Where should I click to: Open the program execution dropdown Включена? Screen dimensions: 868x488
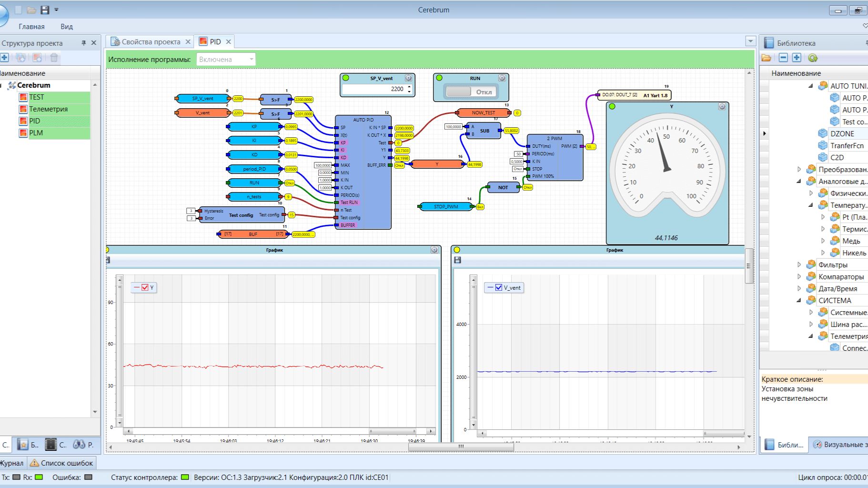(226, 59)
